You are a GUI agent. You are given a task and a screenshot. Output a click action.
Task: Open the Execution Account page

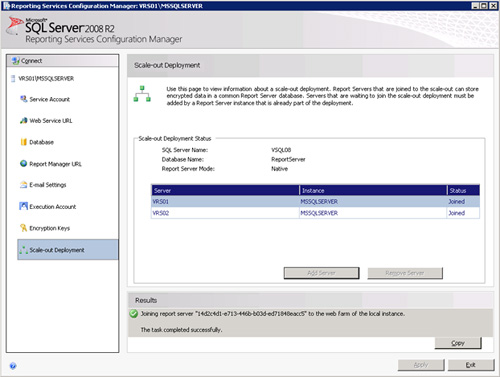[x=53, y=207]
